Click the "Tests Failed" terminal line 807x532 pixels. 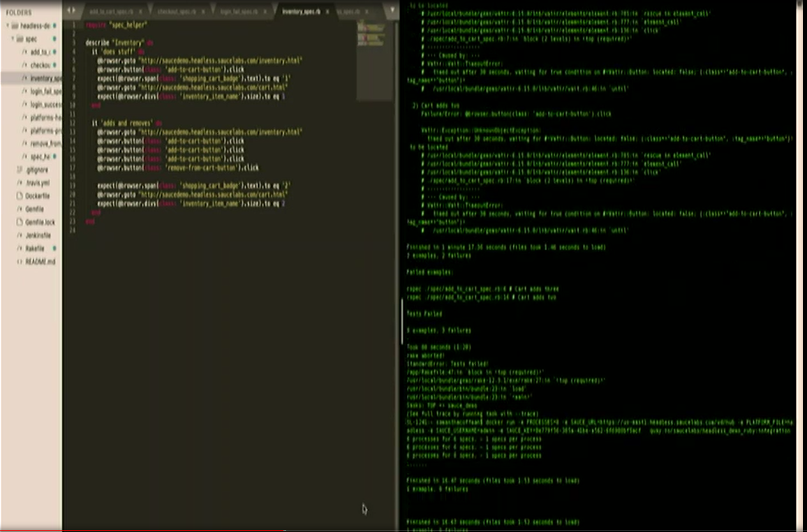[424, 313]
